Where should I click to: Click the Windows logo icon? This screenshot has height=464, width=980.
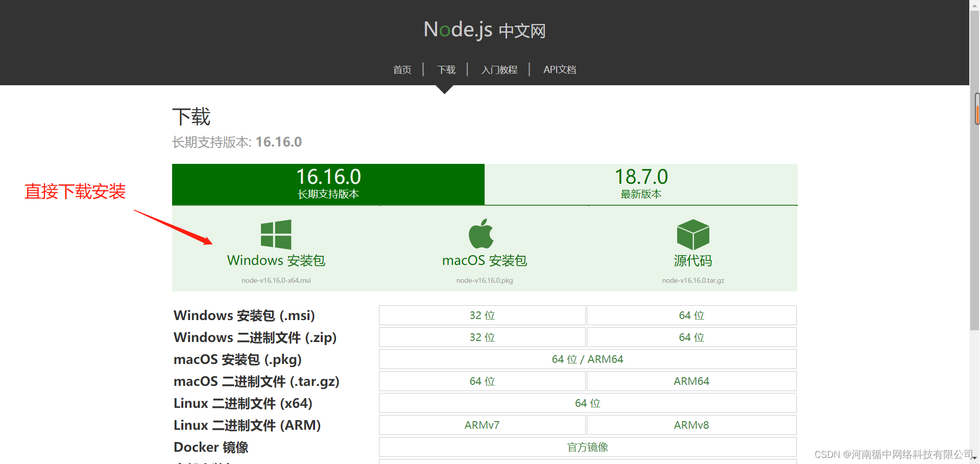click(276, 234)
